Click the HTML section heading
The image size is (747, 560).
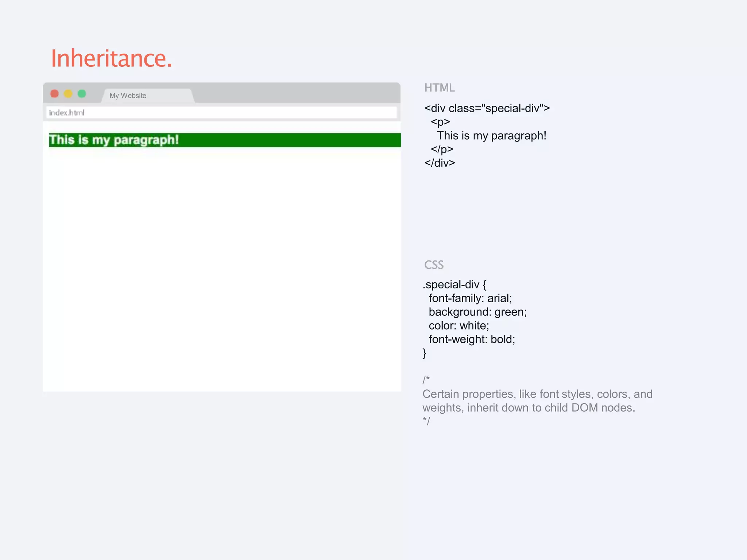tap(440, 88)
